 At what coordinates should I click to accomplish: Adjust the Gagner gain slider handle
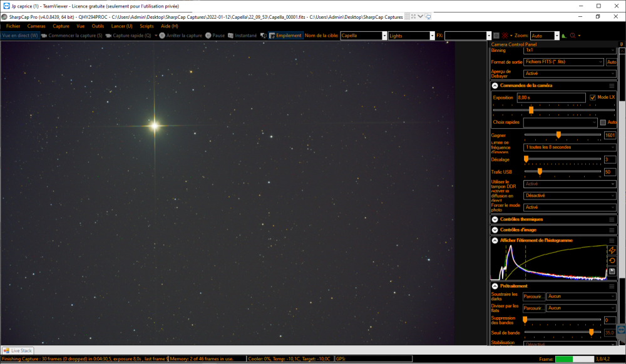click(558, 134)
